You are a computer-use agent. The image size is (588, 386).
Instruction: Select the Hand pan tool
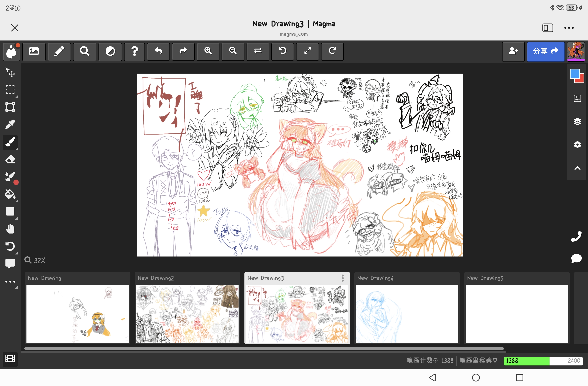pyautogui.click(x=10, y=229)
